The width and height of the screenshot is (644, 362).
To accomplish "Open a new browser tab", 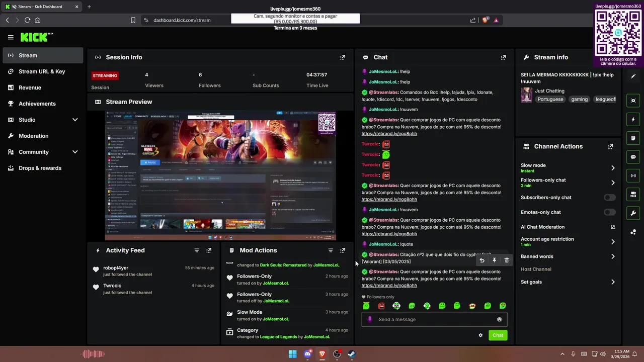I will click(89, 7).
